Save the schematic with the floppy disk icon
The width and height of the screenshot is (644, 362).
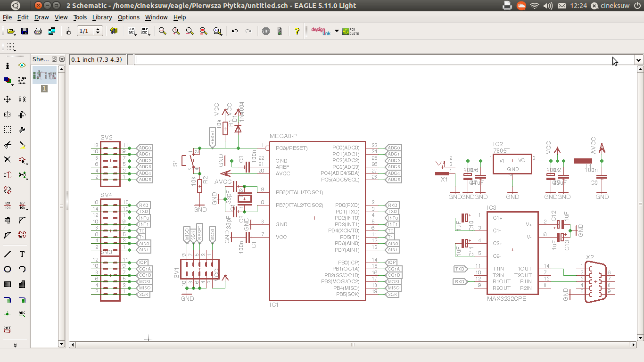(25, 31)
